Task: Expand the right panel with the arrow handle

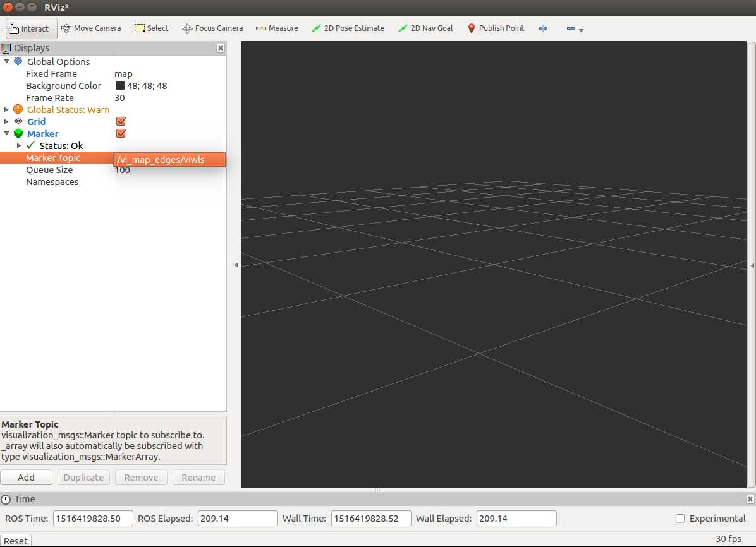Action: tap(752, 265)
